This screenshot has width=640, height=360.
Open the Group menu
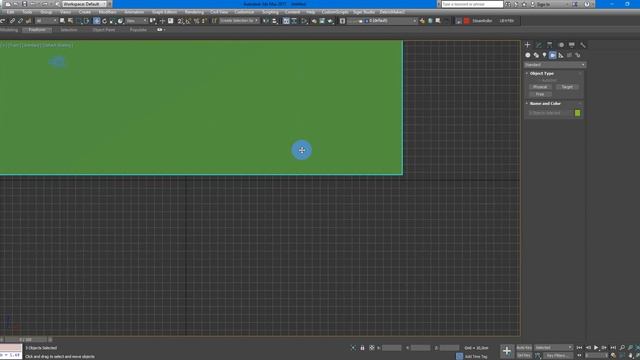[x=46, y=12]
